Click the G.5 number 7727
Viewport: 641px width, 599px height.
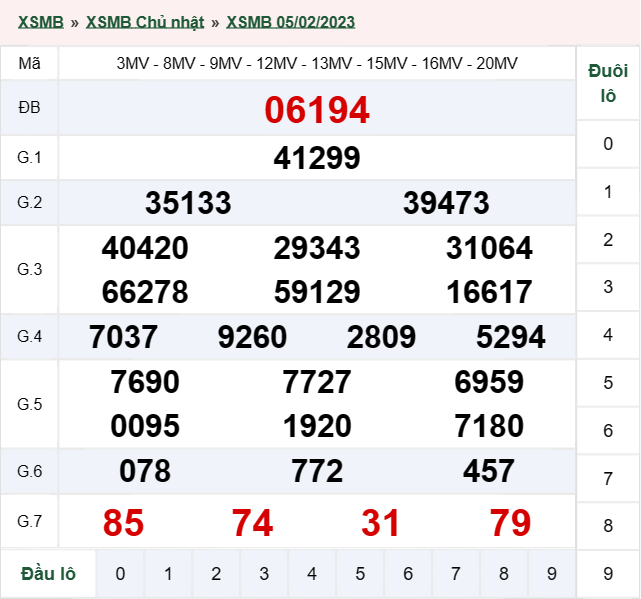[x=317, y=382]
